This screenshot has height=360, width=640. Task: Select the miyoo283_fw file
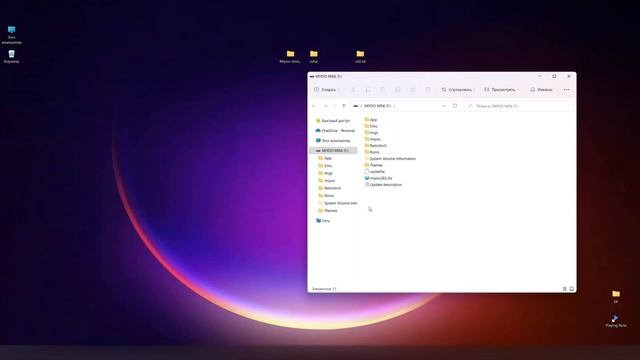coord(378,178)
